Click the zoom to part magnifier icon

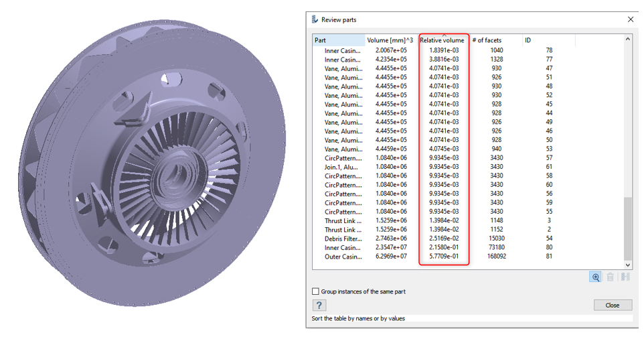pos(595,277)
